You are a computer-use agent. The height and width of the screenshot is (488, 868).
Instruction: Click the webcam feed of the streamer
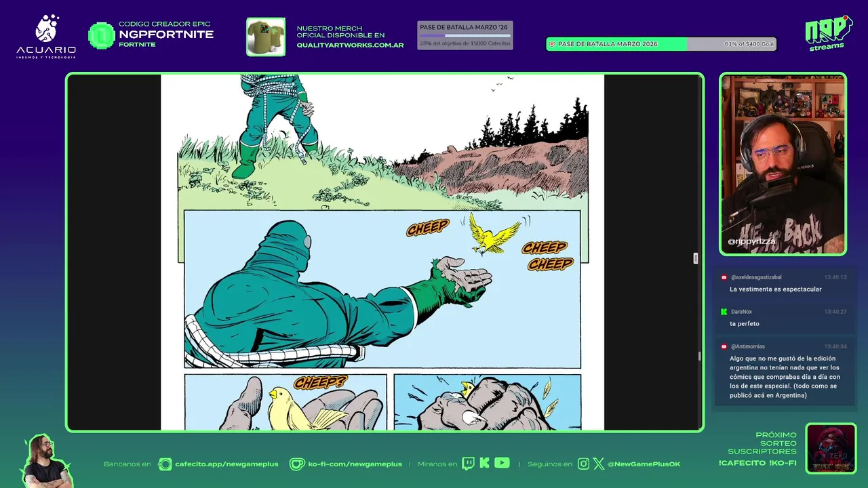coord(783,164)
